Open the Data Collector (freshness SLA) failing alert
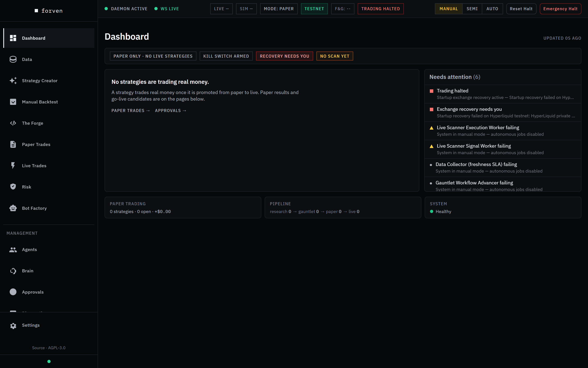The height and width of the screenshot is (368, 588). (503, 168)
